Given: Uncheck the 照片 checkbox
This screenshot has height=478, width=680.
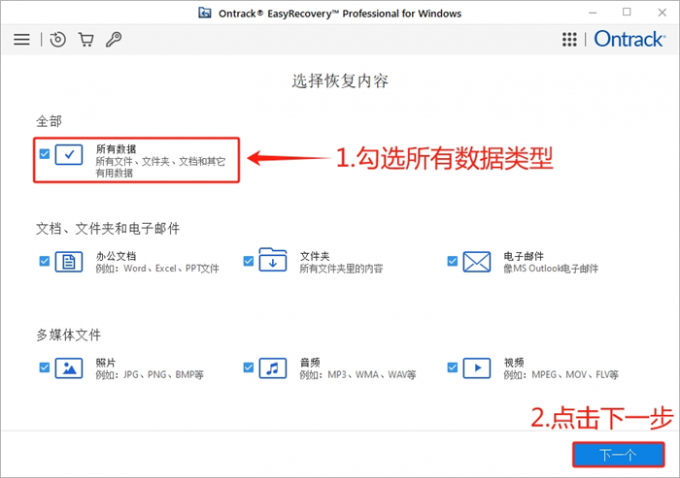Looking at the screenshot, I should click(x=44, y=368).
